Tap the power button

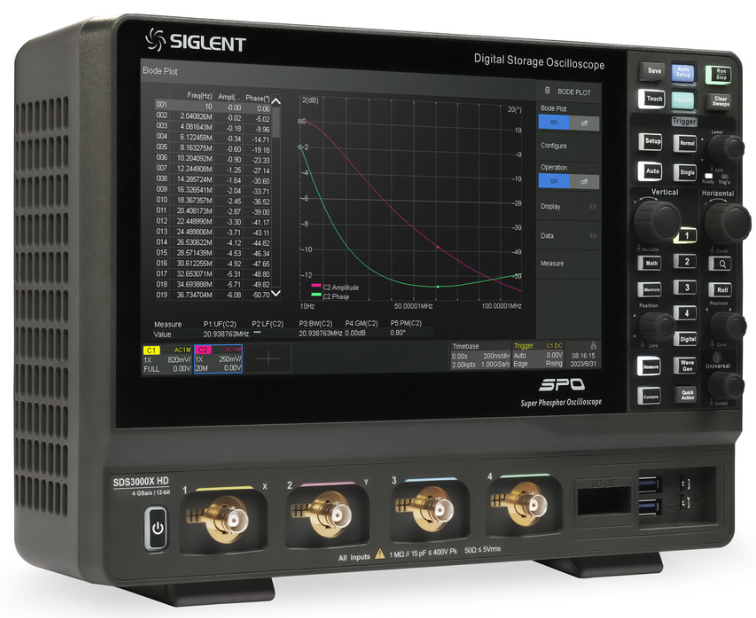tap(157, 528)
